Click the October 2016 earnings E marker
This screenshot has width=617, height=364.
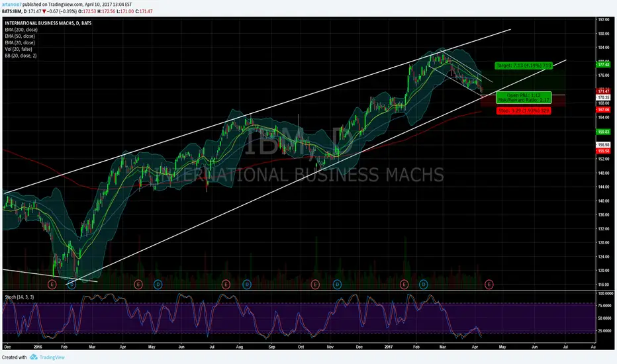[315, 284]
